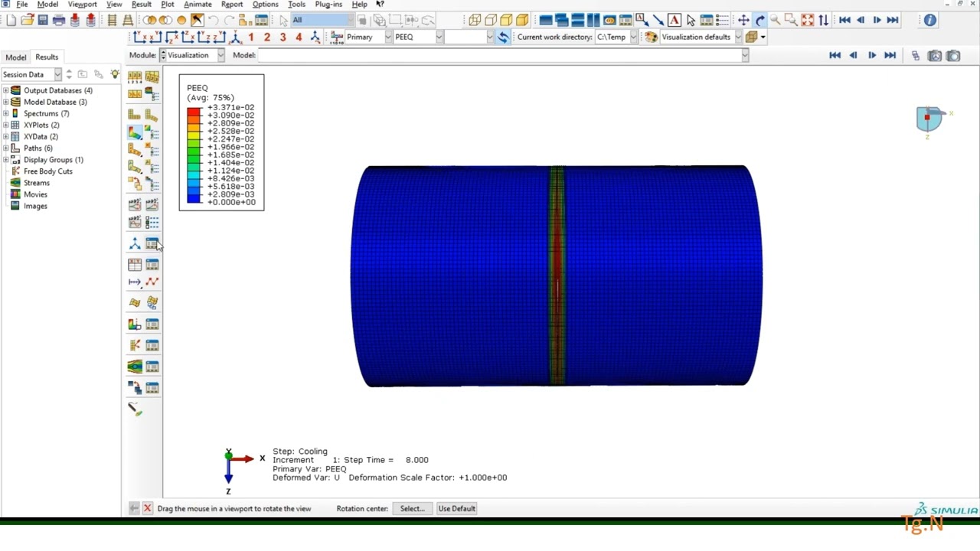Image resolution: width=980 pixels, height=551 pixels.
Task: Click the Print icon
Action: (x=59, y=20)
